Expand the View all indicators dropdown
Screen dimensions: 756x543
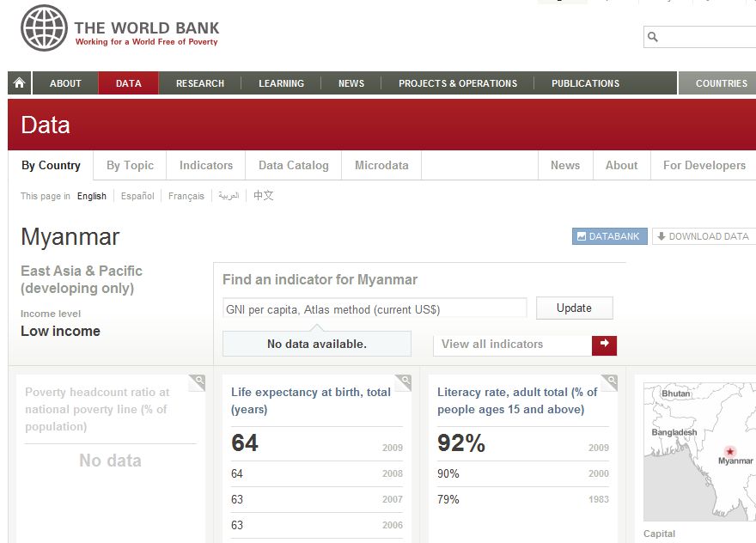(513, 345)
